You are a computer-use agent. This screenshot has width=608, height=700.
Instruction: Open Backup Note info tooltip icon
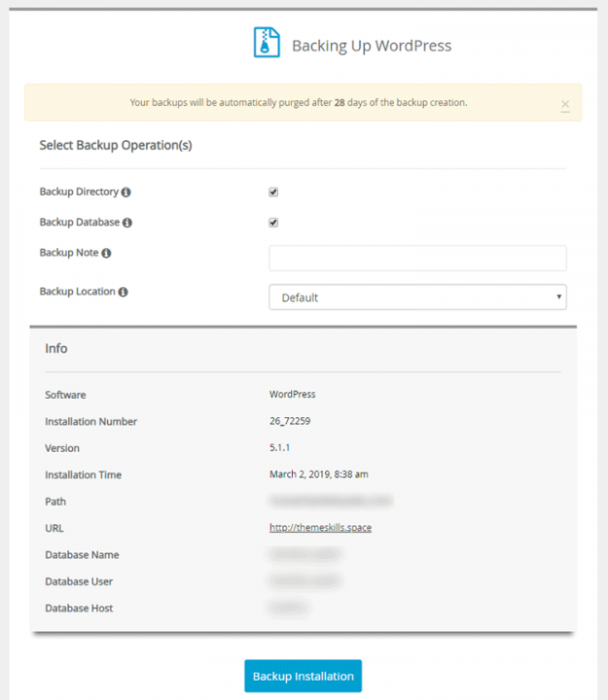[x=106, y=253]
